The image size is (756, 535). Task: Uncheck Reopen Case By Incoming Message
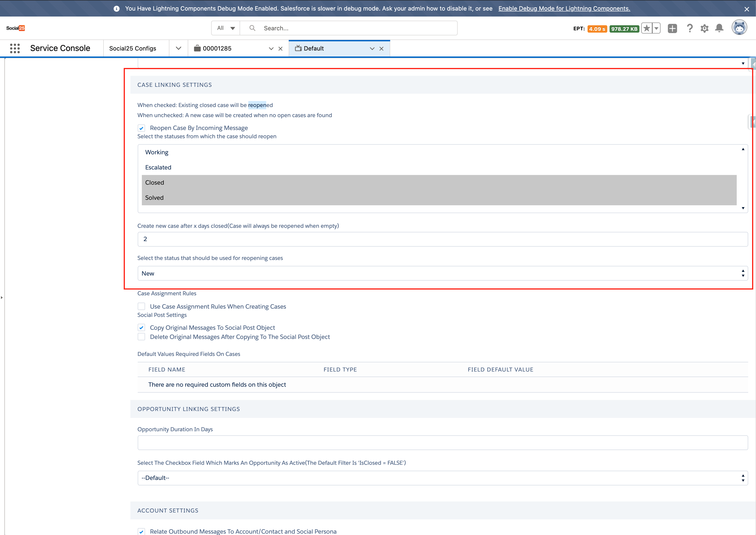pos(142,128)
